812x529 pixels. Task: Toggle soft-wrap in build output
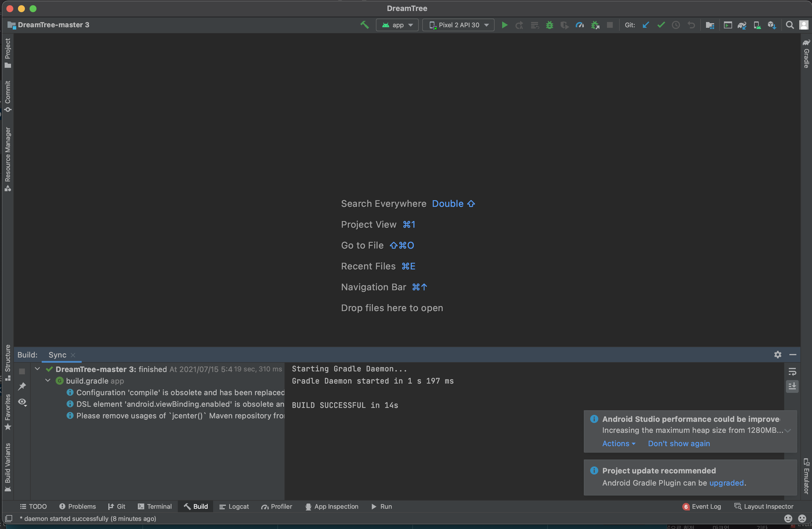click(792, 371)
